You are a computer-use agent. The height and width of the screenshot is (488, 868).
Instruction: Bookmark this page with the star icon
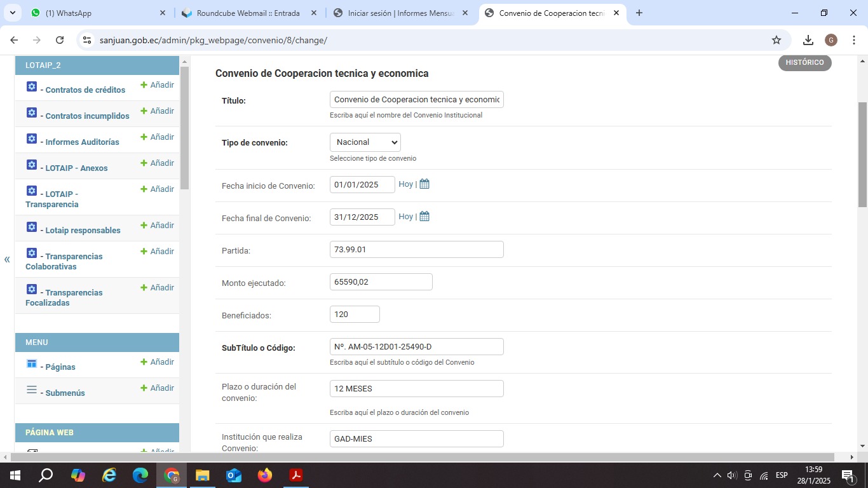coord(776,40)
